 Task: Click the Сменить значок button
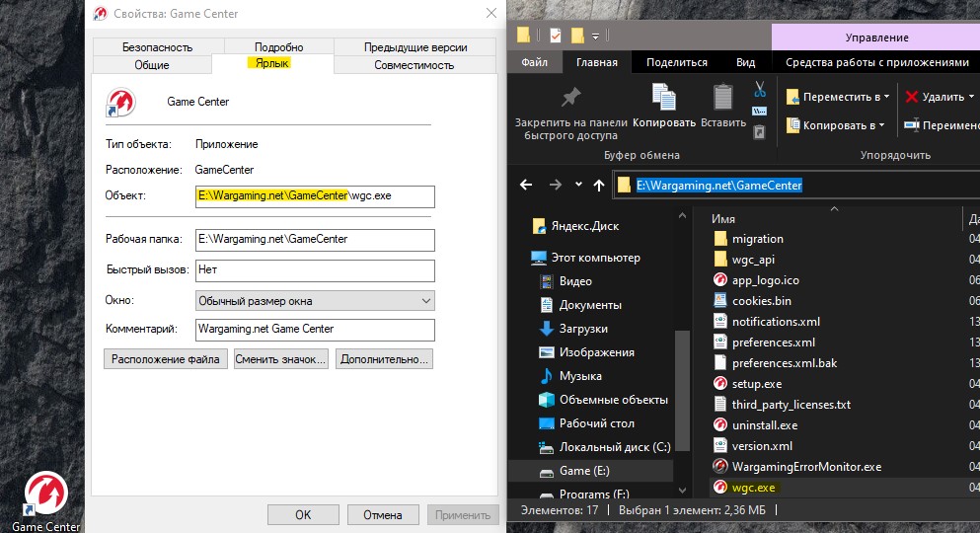pyautogui.click(x=280, y=359)
